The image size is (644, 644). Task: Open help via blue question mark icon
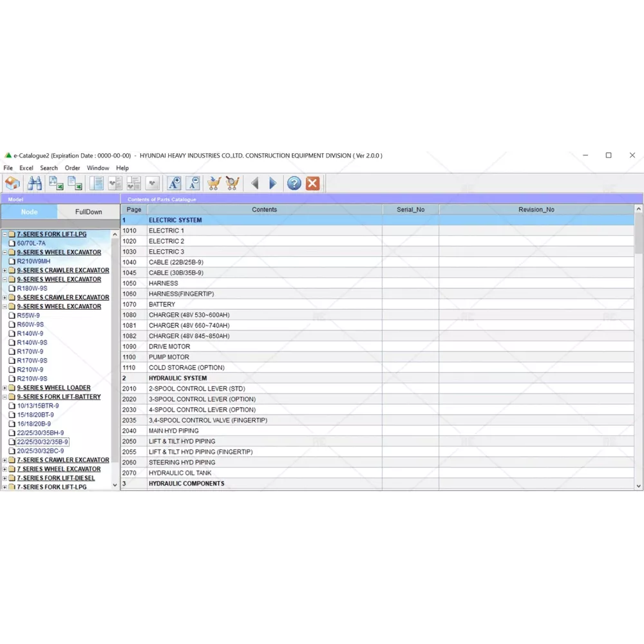tap(294, 184)
